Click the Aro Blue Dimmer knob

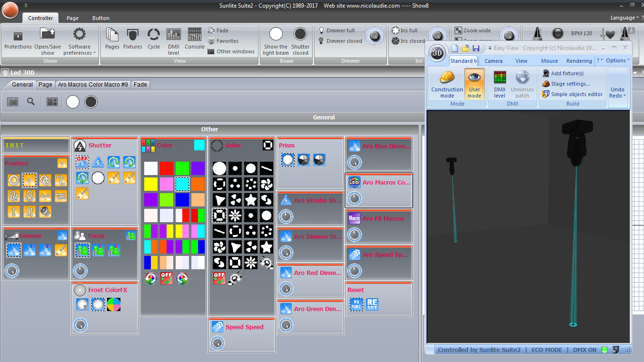pos(355,162)
